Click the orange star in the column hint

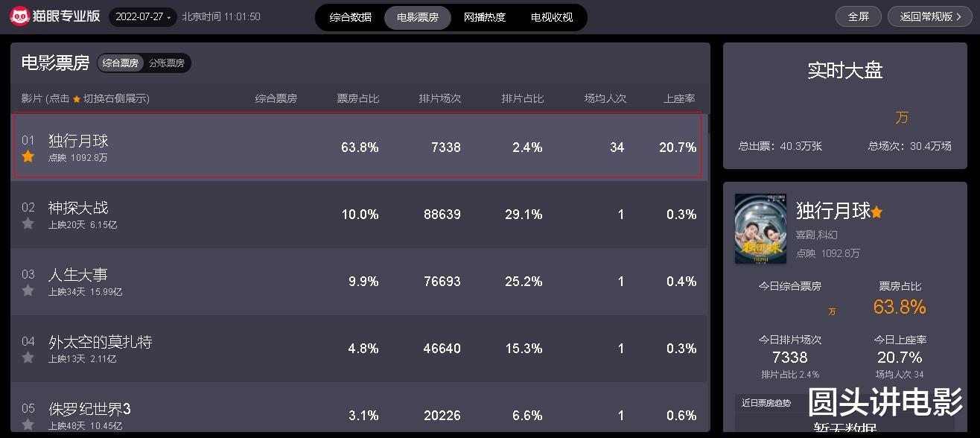point(77,99)
